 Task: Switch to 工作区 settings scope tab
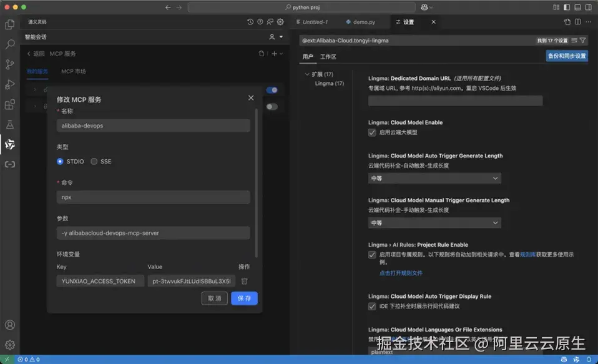point(328,57)
